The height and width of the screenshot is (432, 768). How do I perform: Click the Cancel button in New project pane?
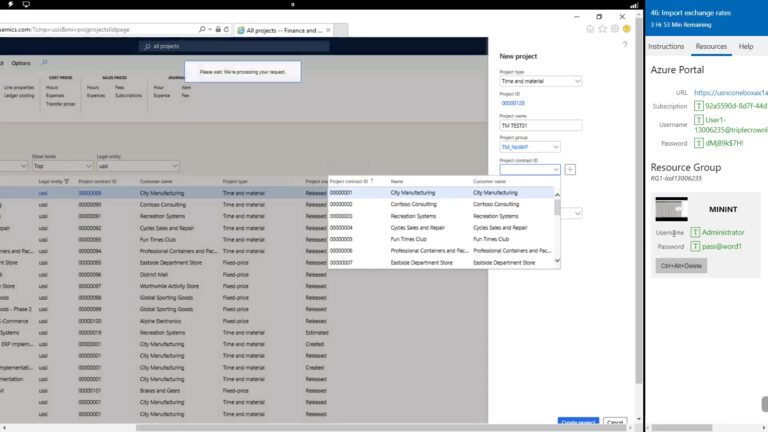coord(615,421)
